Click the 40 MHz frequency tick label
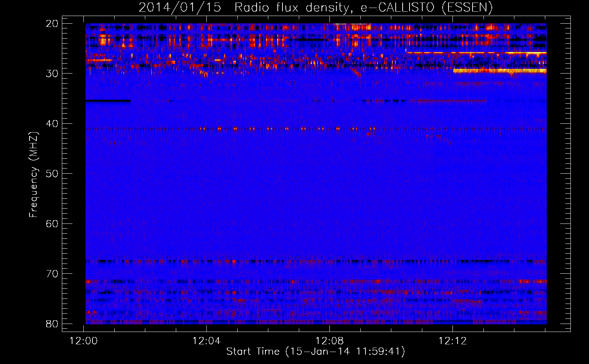 [52, 124]
